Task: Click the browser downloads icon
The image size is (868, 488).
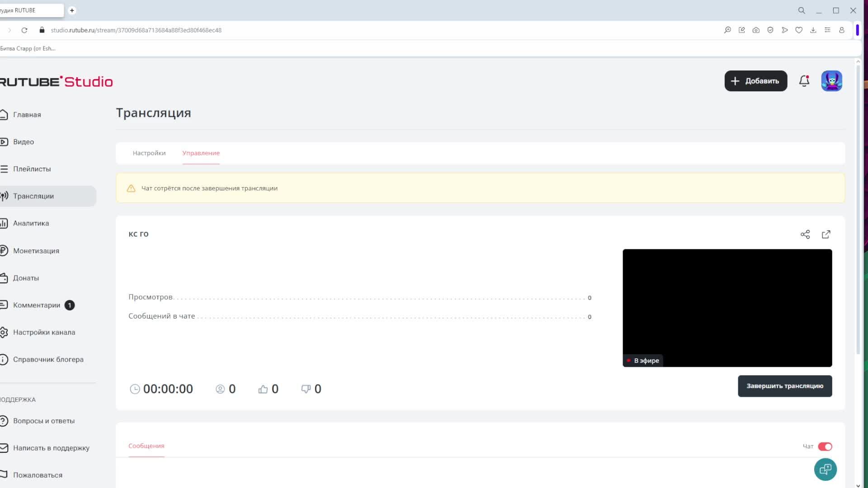Action: pyautogui.click(x=813, y=30)
